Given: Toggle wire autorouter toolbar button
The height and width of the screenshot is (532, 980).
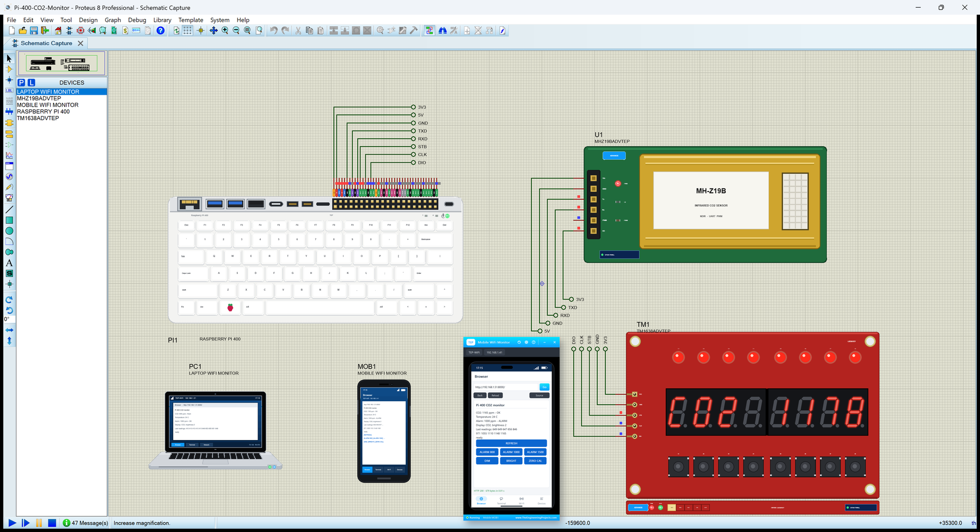Looking at the screenshot, I should click(430, 30).
